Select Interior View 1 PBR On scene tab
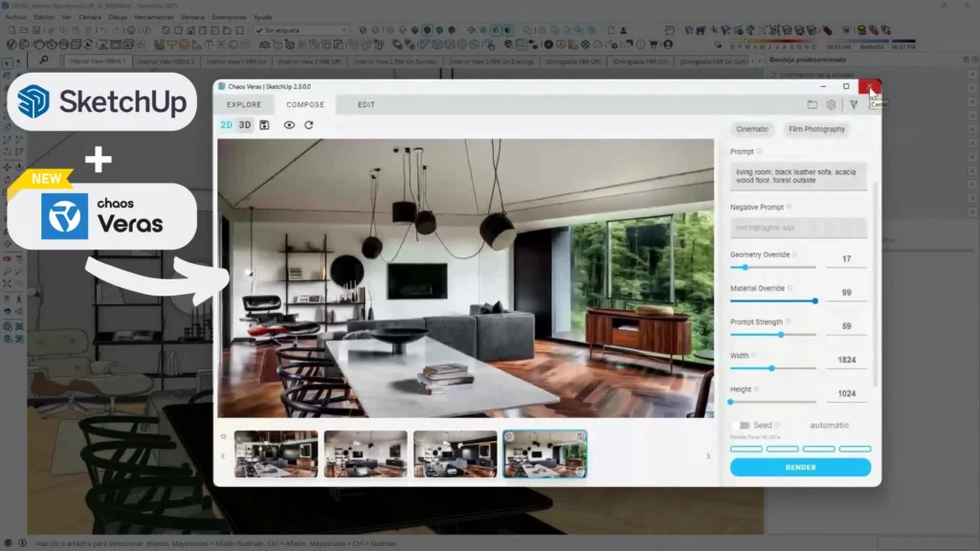This screenshot has width=980, height=551. tap(236, 61)
